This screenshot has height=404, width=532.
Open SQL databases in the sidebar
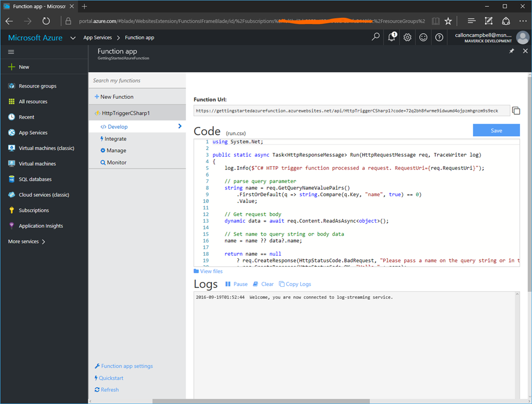click(x=35, y=179)
